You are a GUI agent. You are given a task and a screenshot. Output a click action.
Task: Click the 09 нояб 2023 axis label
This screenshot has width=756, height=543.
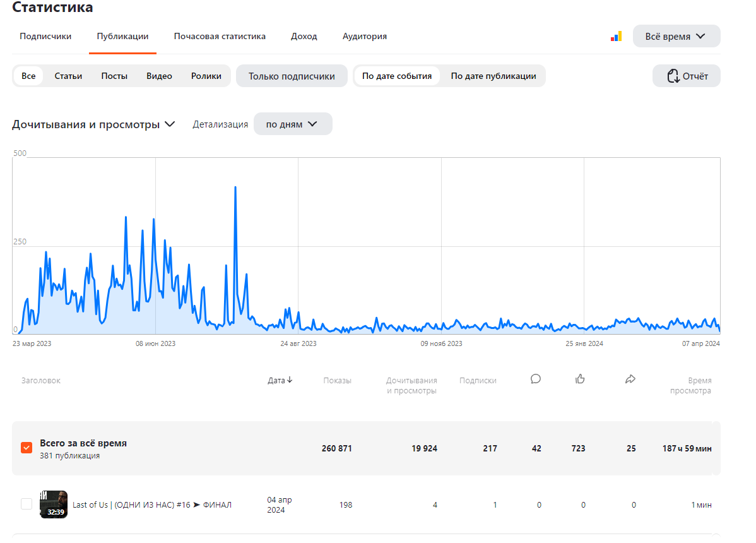pos(441,343)
